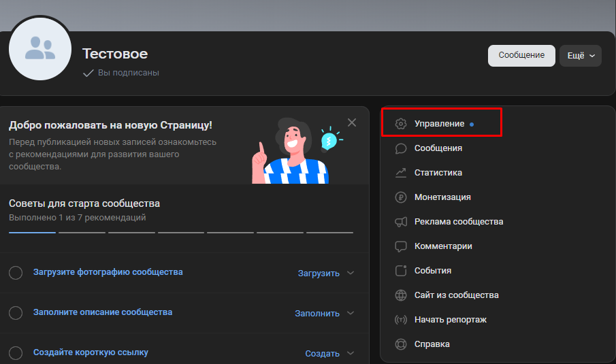Click the Добро пожаловать на новую Страницу heading
Screen dimensions: 616x364
[x=110, y=125]
